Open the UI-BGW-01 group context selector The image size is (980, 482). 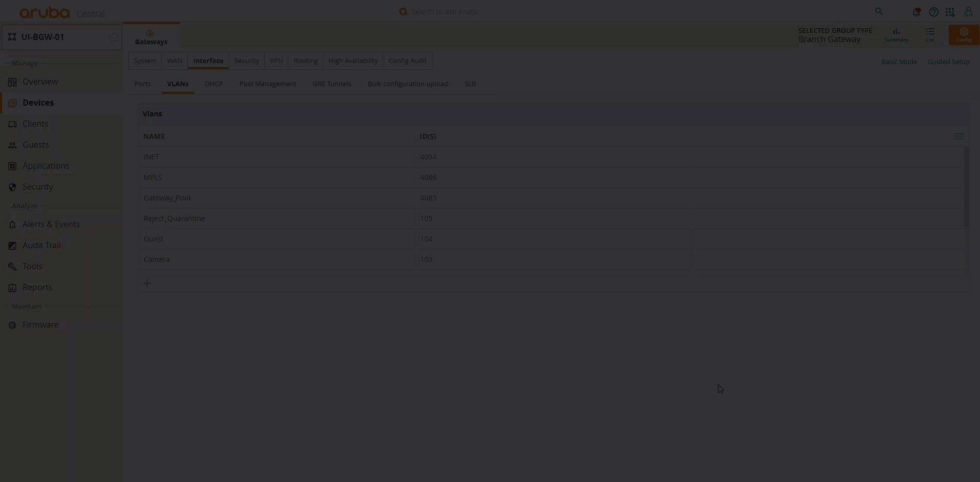coord(62,37)
